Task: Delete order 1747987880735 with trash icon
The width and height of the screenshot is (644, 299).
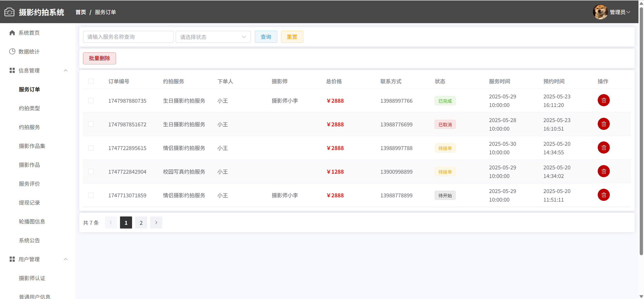Action: click(x=603, y=100)
